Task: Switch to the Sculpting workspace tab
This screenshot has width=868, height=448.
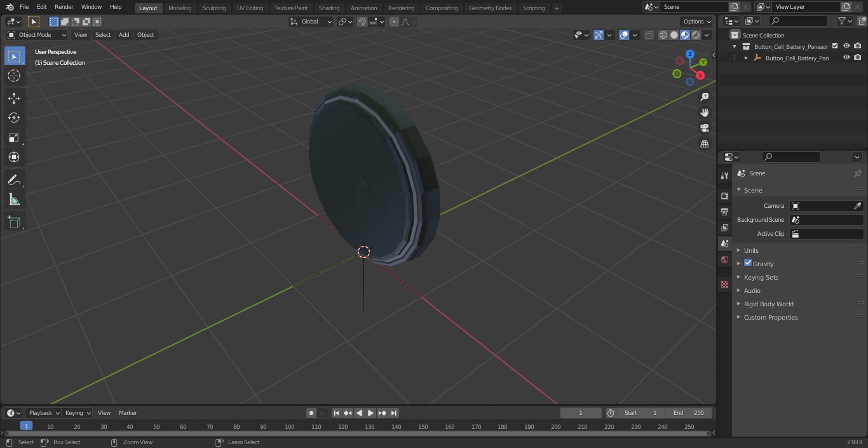Action: click(x=214, y=8)
